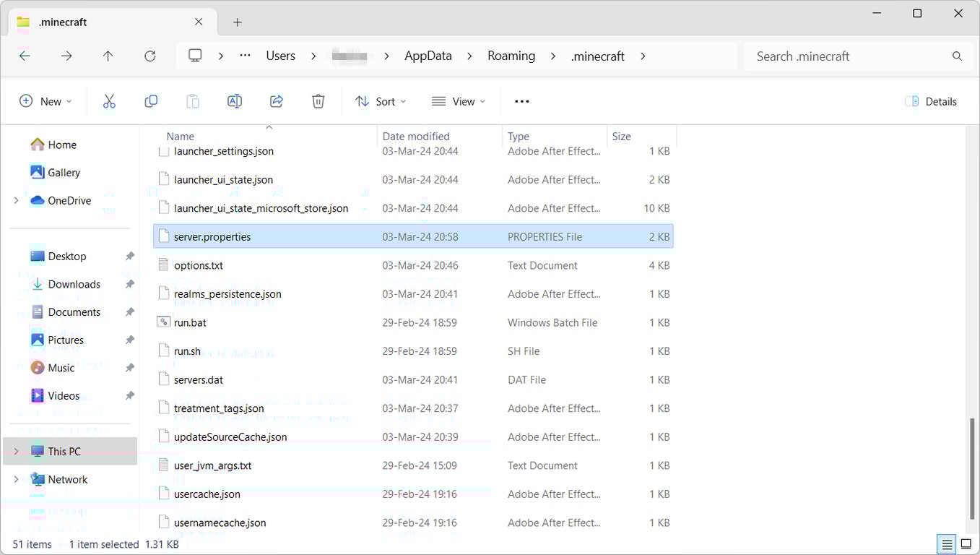Switch to details view in status bar
Image resolution: width=980 pixels, height=555 pixels.
coord(947,544)
